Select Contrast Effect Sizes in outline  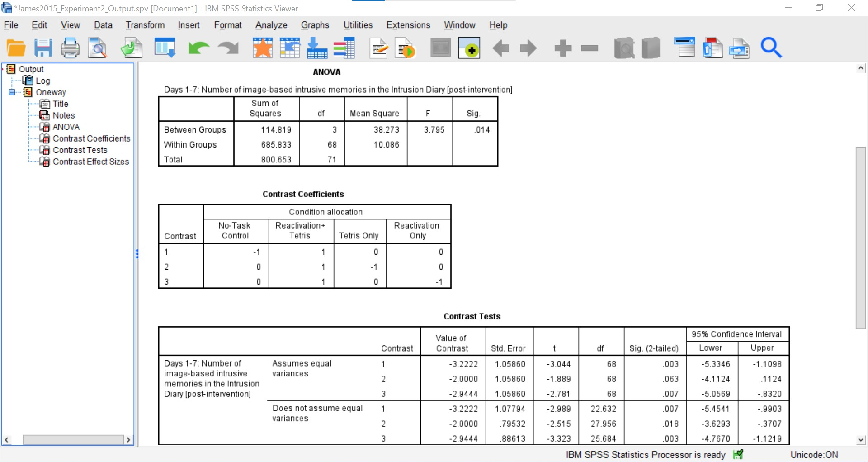pos(91,162)
